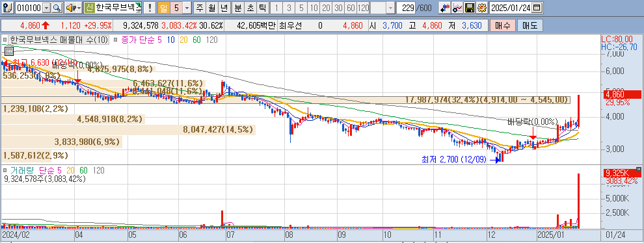This screenshot has width=644, height=243.
Task: Click the 저 3,630 low price
Action: tap(466, 25)
